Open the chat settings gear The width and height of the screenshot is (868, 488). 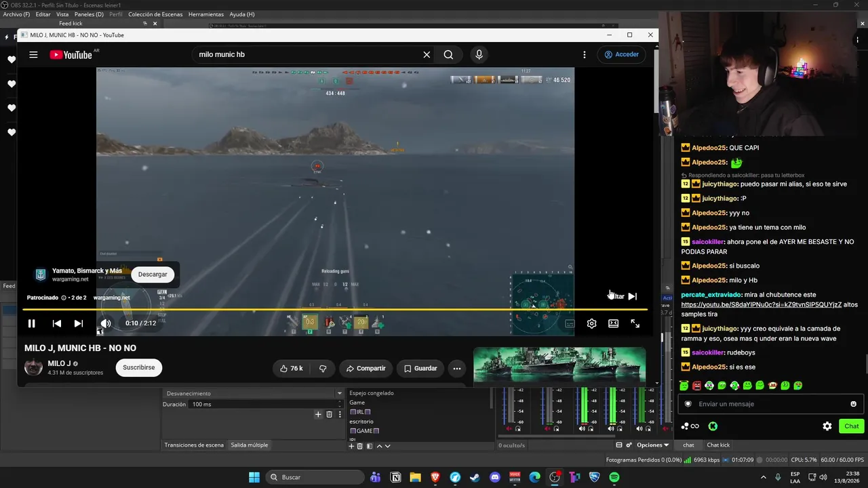(x=827, y=426)
